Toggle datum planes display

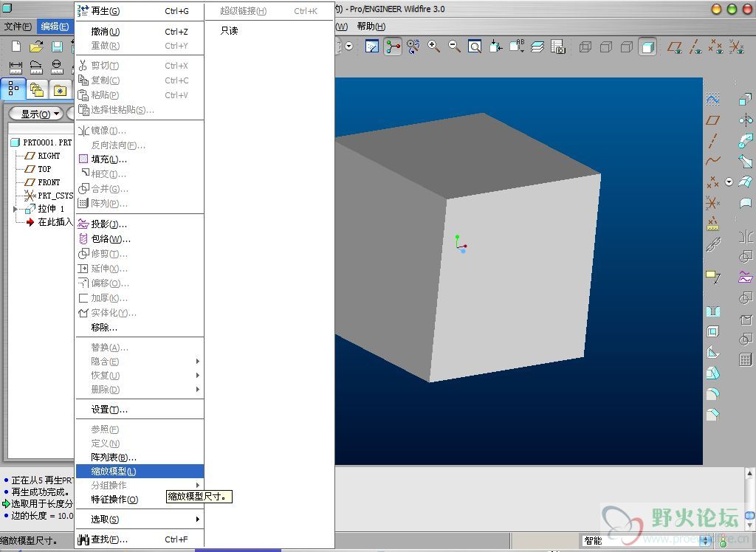click(x=675, y=46)
